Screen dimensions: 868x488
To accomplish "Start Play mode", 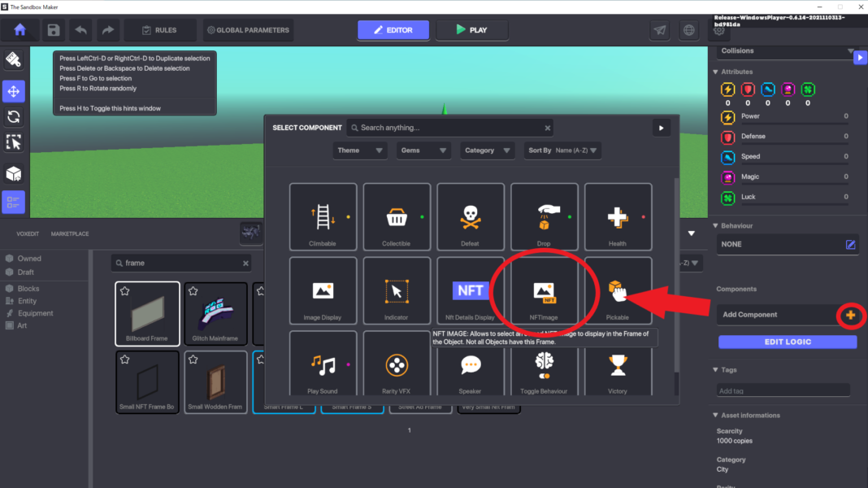I will (471, 30).
